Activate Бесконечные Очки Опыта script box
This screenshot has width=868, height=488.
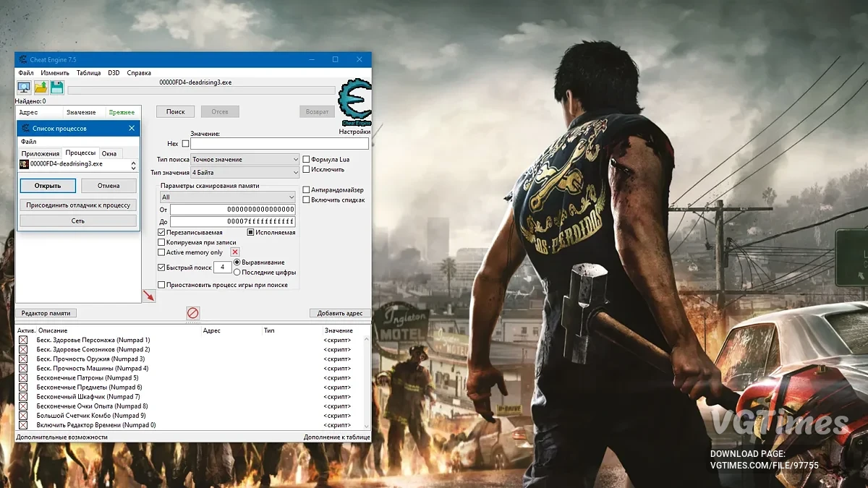[22, 406]
